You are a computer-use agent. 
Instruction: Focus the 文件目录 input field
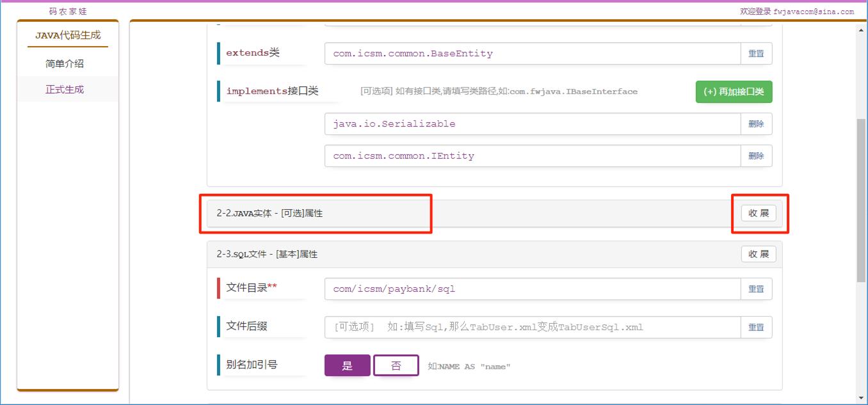click(x=532, y=289)
